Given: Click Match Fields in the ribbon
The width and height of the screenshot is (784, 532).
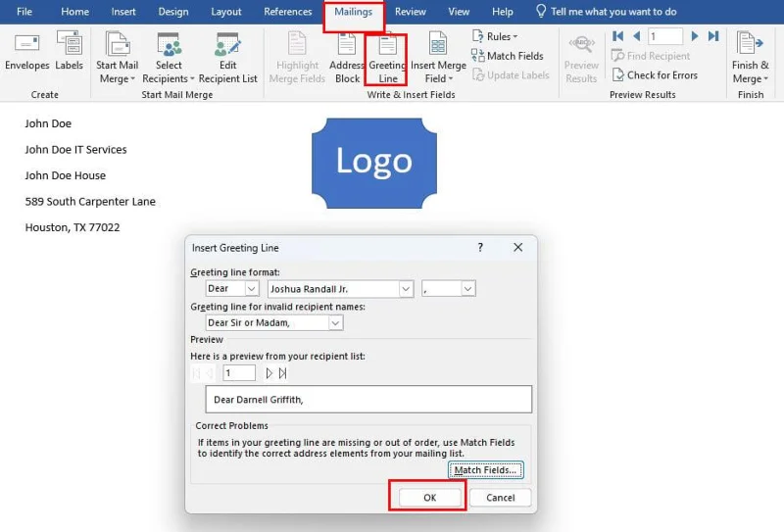Looking at the screenshot, I should pyautogui.click(x=508, y=56).
